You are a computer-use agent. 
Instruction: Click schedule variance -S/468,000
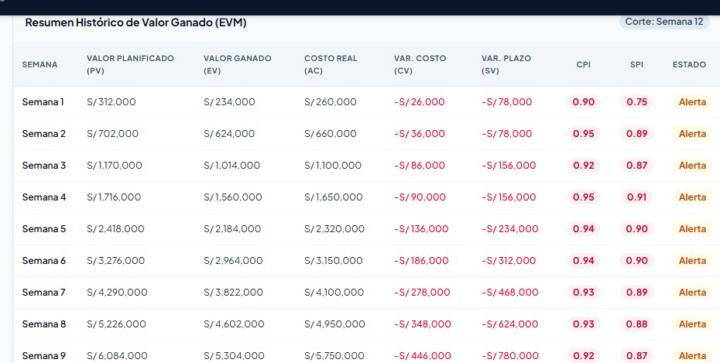[x=510, y=292]
